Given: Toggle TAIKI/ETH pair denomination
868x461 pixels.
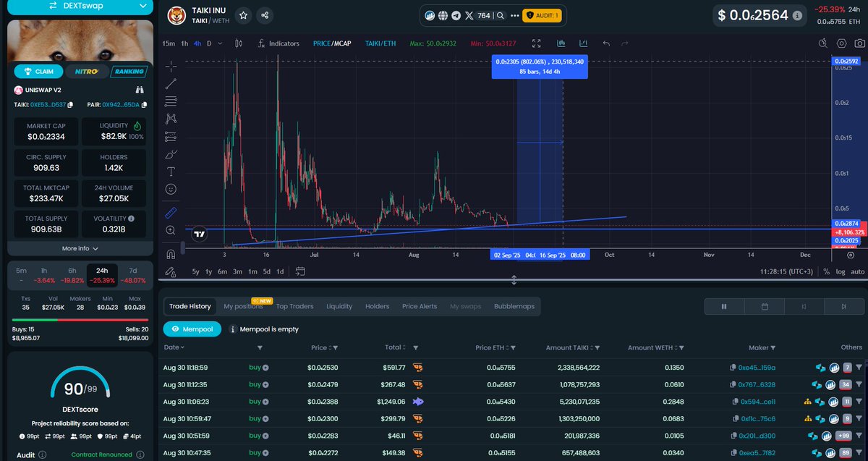Looking at the screenshot, I should pyautogui.click(x=380, y=43).
